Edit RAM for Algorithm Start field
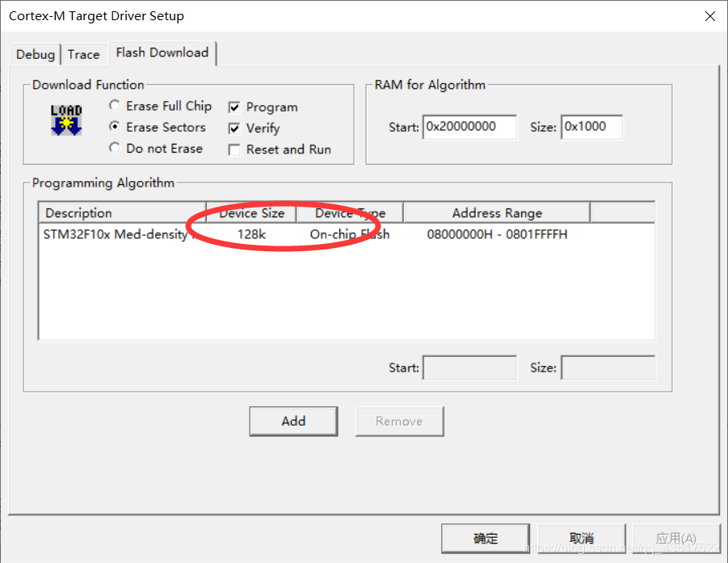Image resolution: width=728 pixels, height=563 pixels. 469,127
